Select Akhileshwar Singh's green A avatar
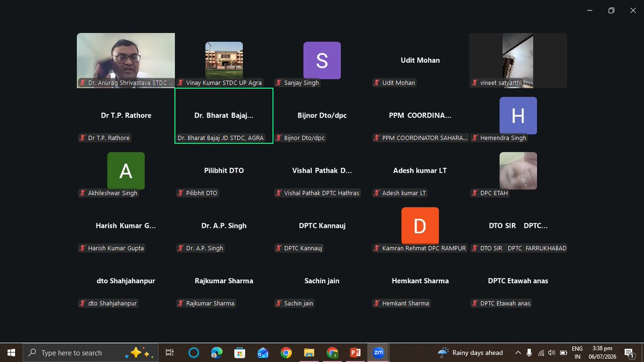The width and height of the screenshot is (644, 362). 126,171
